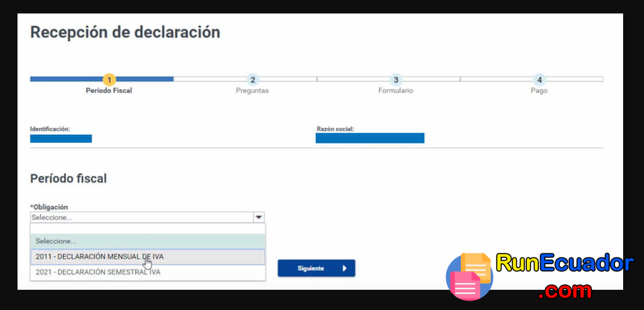The image size is (644, 310).
Task: Click the Identificación label
Action: 50,129
